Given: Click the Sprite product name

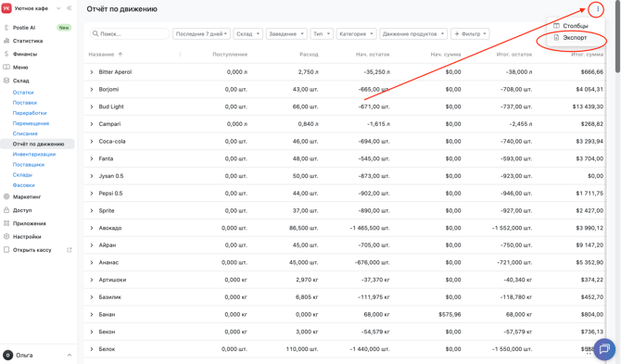Looking at the screenshot, I should pos(107,210).
